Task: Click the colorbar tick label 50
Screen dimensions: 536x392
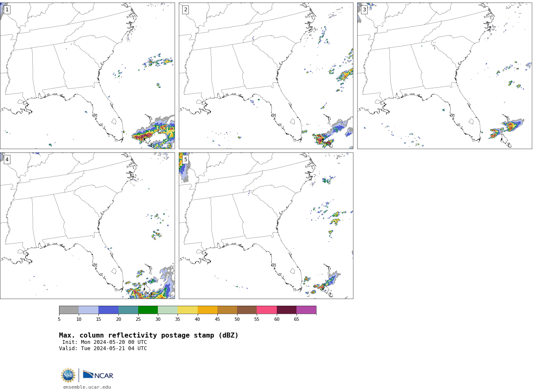Action: coord(237,320)
